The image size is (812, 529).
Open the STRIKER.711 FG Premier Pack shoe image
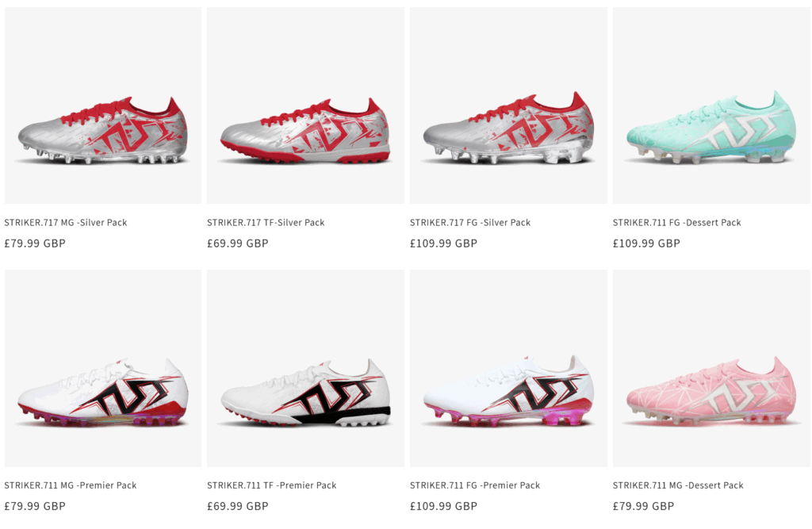(x=508, y=368)
